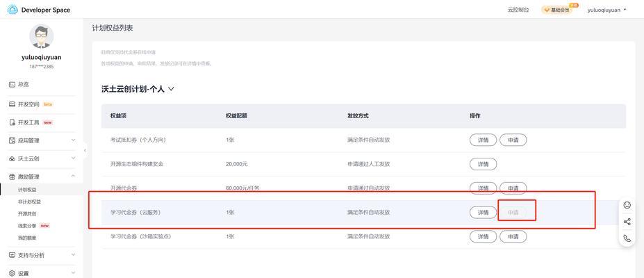The height and width of the screenshot is (278, 644).
Task: Click the 权益配额 column header
Action: tap(236, 116)
